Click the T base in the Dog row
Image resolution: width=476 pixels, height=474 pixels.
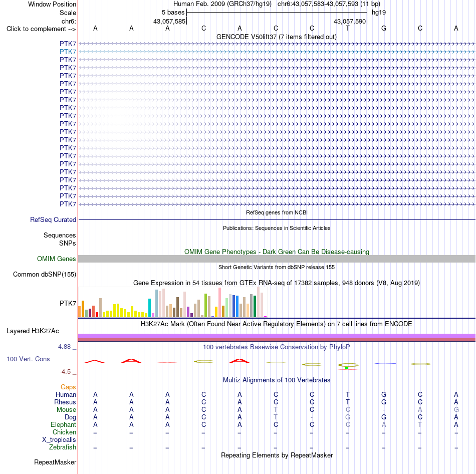pyautogui.click(x=276, y=417)
